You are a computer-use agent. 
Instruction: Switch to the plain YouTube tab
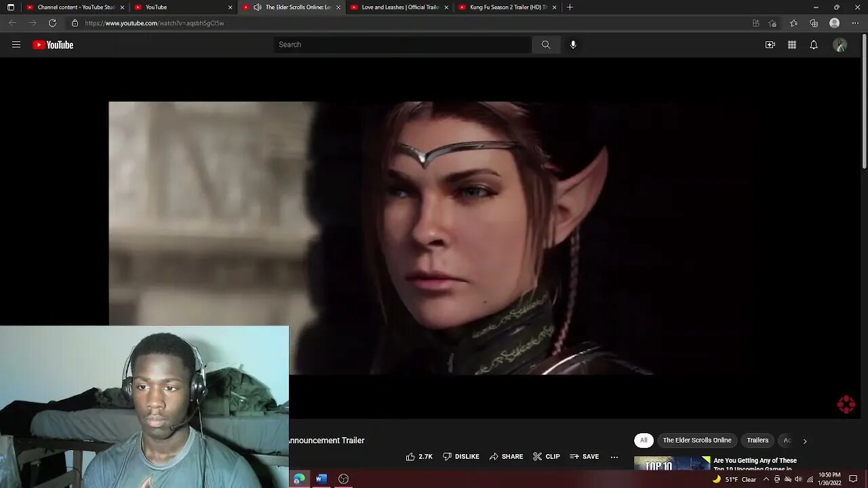pos(182,7)
